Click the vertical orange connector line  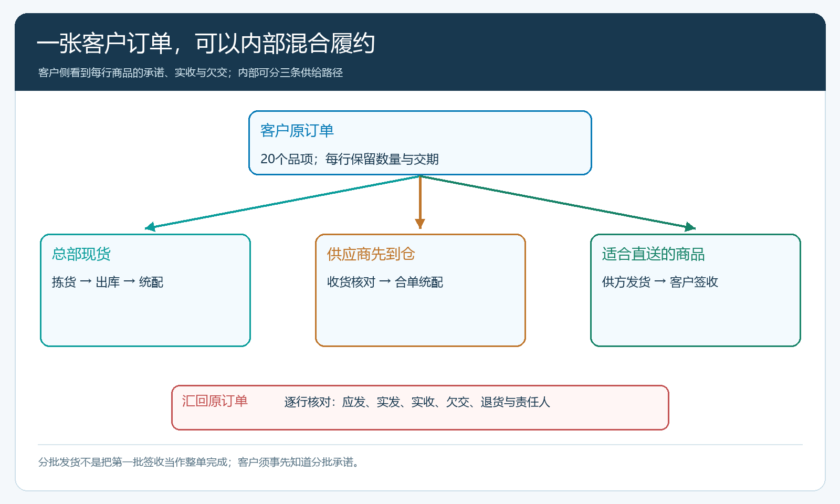[420, 197]
